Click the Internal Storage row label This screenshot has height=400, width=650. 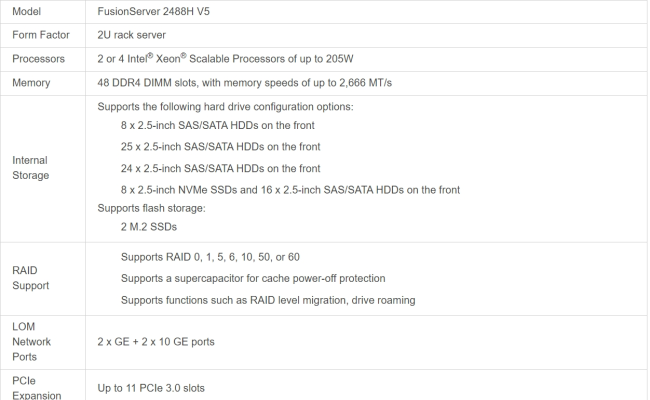(30, 167)
